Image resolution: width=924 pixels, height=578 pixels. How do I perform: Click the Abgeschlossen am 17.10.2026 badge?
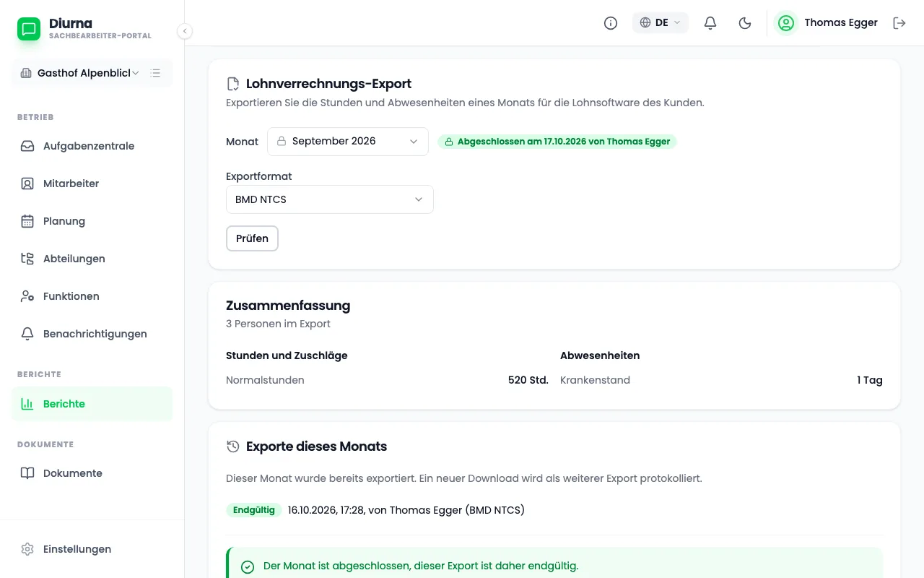(557, 142)
